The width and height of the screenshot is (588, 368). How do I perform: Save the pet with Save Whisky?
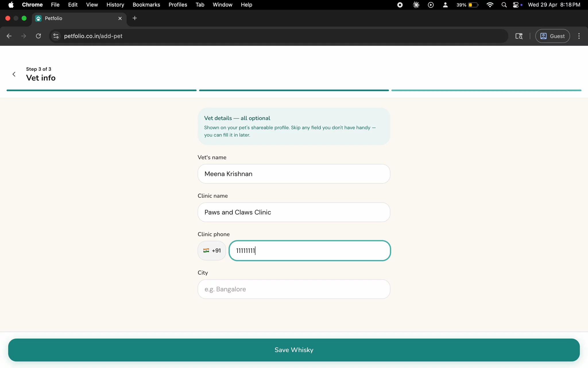tap(294, 350)
